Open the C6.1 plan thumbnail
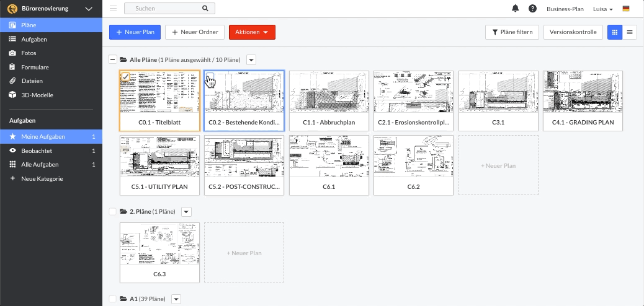 pos(329,156)
